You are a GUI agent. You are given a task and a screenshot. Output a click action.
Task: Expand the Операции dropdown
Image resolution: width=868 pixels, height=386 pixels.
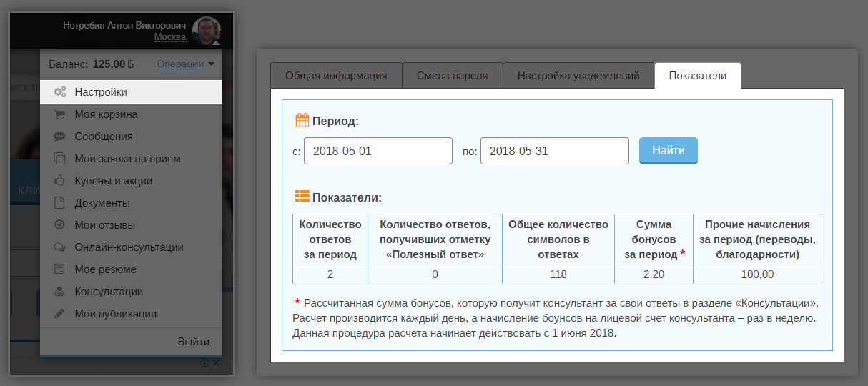(x=185, y=64)
